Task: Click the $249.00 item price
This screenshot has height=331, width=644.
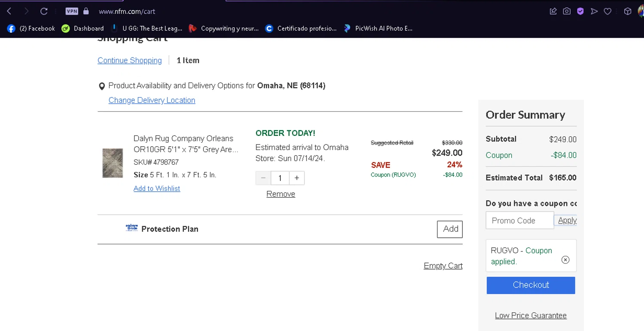Action: (x=447, y=153)
